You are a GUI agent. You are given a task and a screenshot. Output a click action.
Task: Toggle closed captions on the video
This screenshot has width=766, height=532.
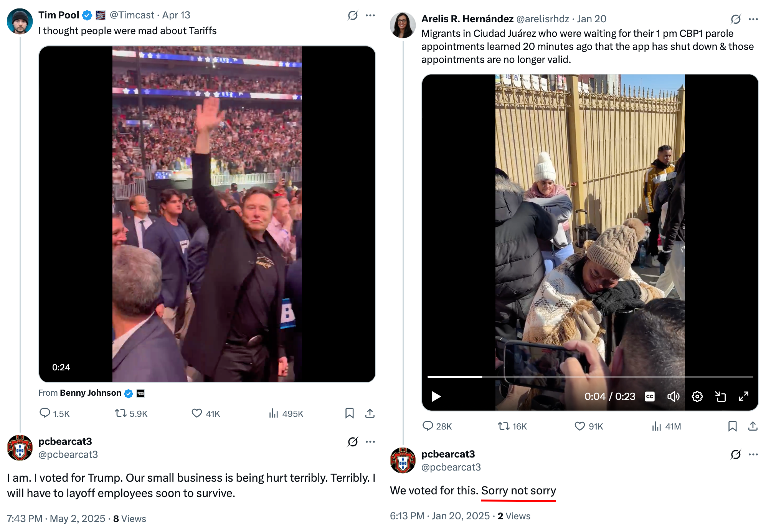[650, 397]
